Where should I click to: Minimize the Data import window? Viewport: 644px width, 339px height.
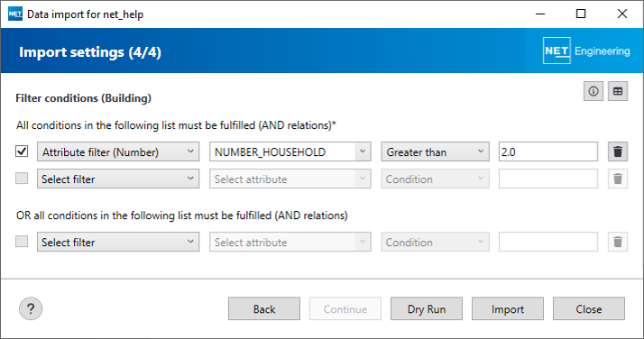tap(540, 14)
